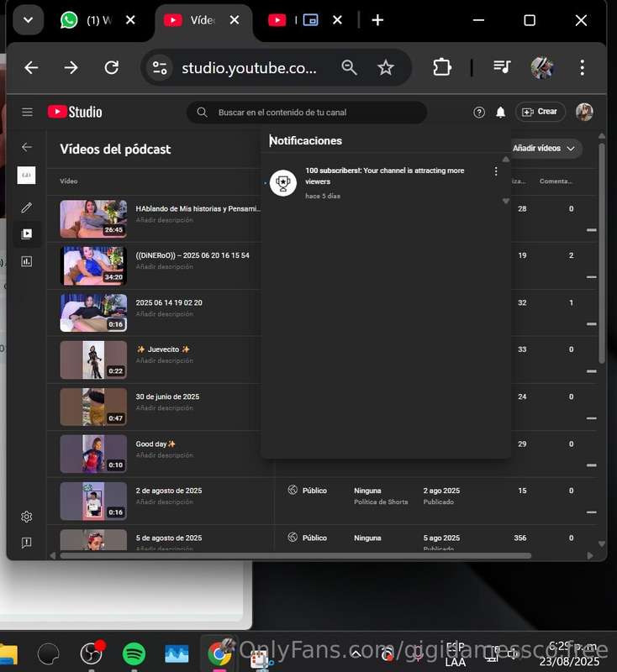Select the videos icon in left sidebar
This screenshot has height=672, width=617.
pyautogui.click(x=27, y=234)
